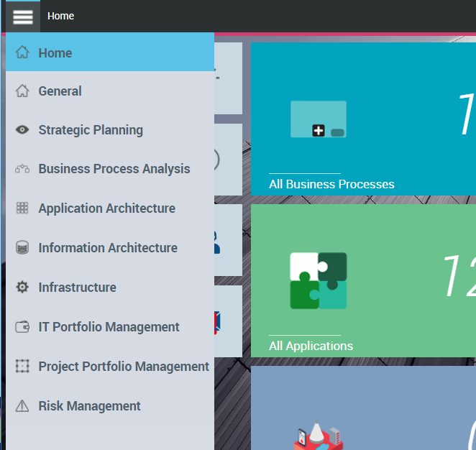This screenshot has height=450, width=476.
Task: Click the database icon for Information Architecture
Action: [22, 248]
